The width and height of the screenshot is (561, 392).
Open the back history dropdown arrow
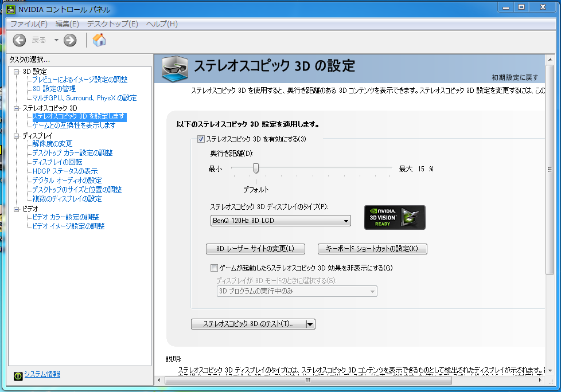click(56, 40)
